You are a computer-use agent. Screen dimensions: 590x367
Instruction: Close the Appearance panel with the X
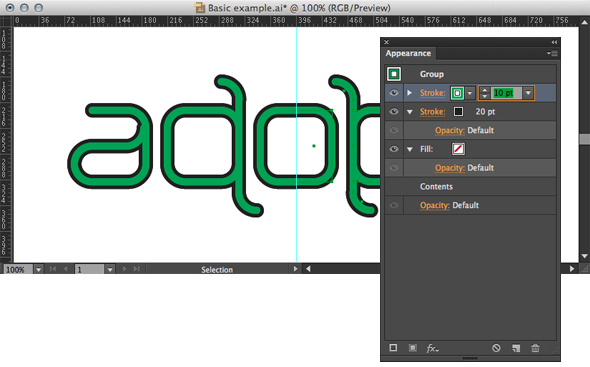click(386, 42)
